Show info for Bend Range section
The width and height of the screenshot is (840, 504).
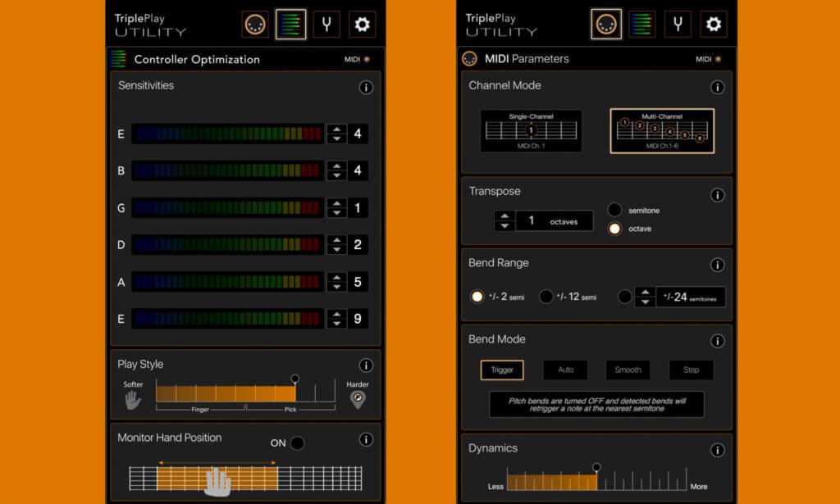717,265
